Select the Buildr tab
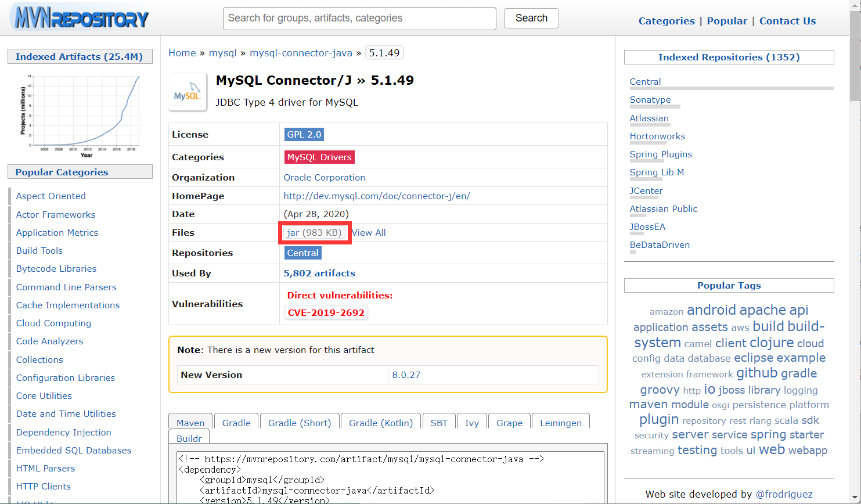The height and width of the screenshot is (504, 861). pyautogui.click(x=189, y=438)
